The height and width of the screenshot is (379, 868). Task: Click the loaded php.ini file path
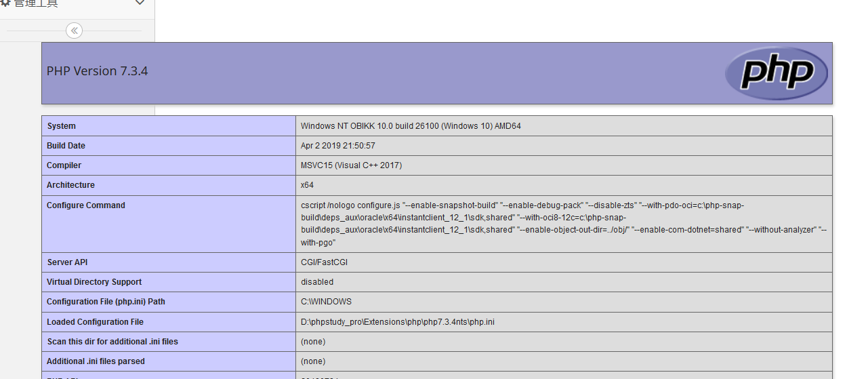[397, 322]
